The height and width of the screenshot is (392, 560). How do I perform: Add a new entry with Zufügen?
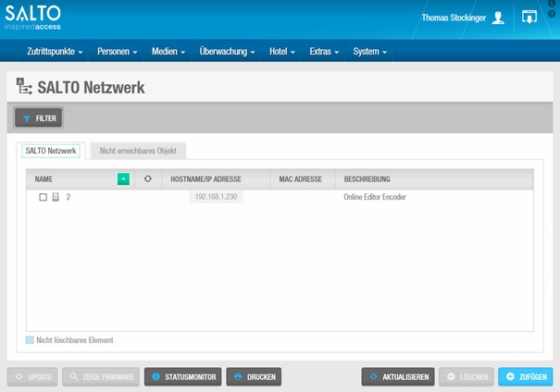[526, 376]
